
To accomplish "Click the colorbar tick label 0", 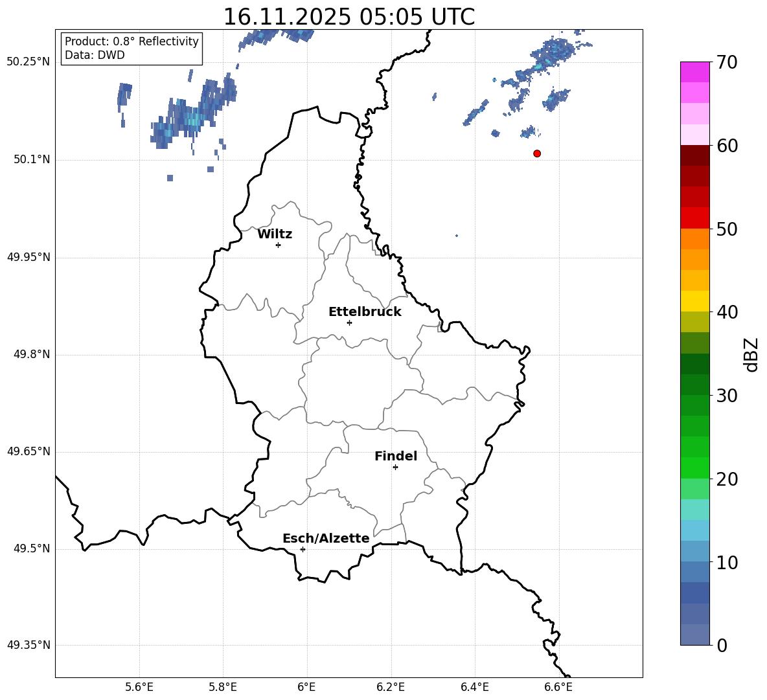I will (722, 646).
